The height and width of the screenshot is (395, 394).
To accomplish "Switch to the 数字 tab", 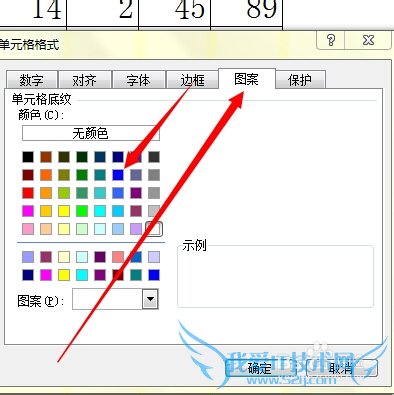I will [x=32, y=80].
